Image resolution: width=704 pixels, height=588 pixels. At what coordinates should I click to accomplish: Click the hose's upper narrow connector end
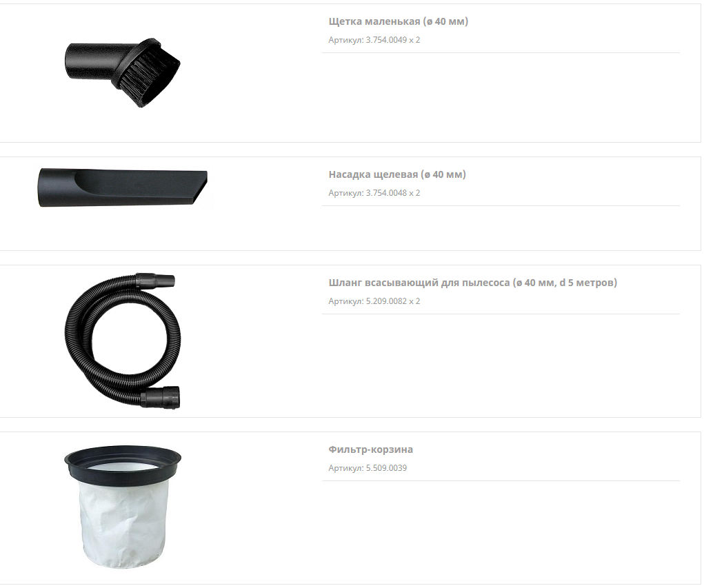coord(155,281)
